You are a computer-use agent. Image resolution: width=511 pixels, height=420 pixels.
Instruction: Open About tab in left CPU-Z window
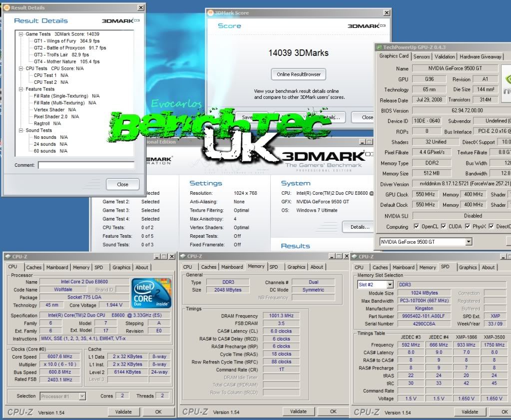142,267
